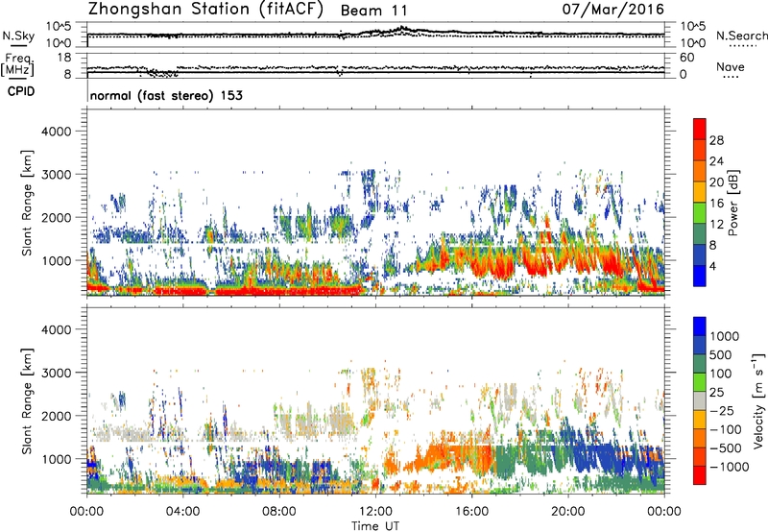Image resolution: width=768 pixels, height=532 pixels.
Task: Click the rightmost 00:00 time label
Action: (x=664, y=512)
